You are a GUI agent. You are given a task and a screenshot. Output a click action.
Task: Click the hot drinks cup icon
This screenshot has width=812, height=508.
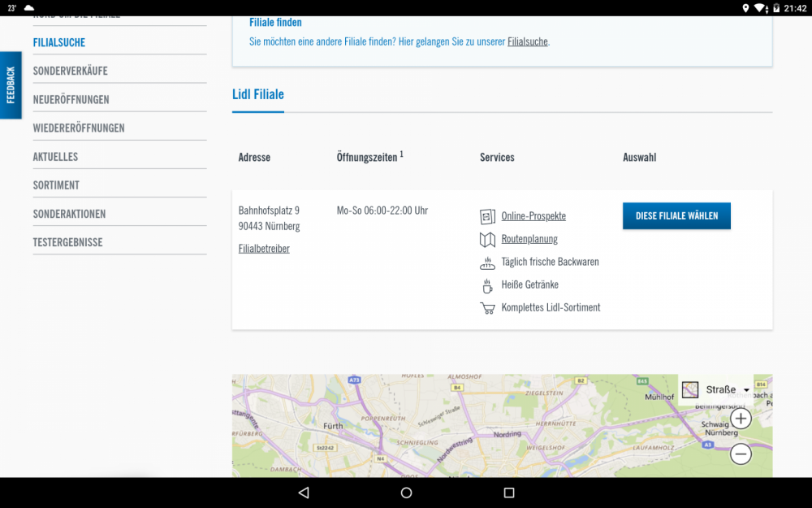coord(487,285)
